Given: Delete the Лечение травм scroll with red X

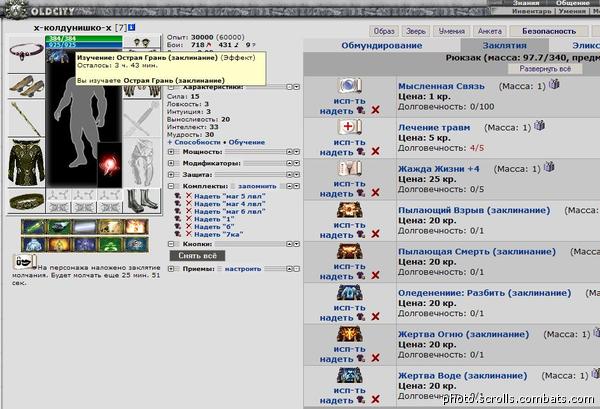Looking at the screenshot, I should [375, 152].
